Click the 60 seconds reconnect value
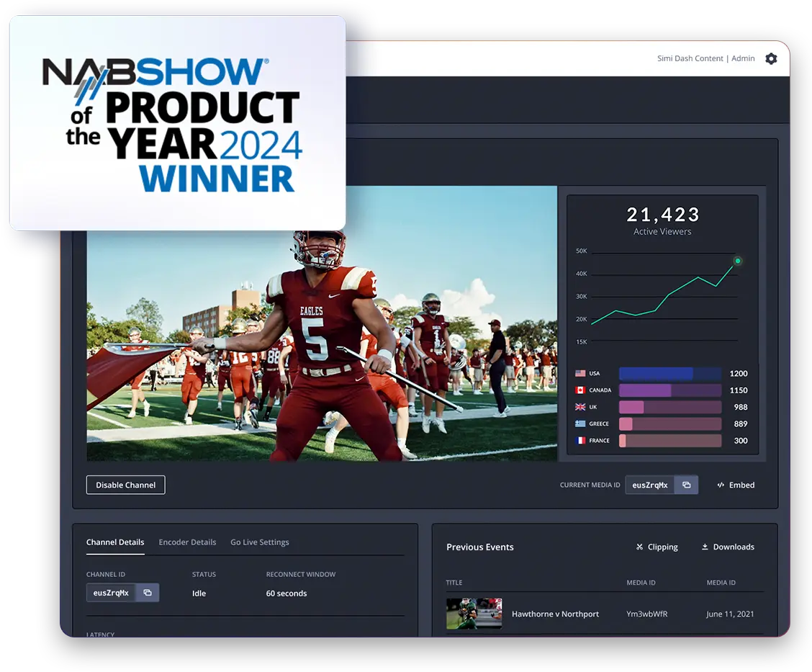This screenshot has height=672, width=812. click(x=287, y=593)
